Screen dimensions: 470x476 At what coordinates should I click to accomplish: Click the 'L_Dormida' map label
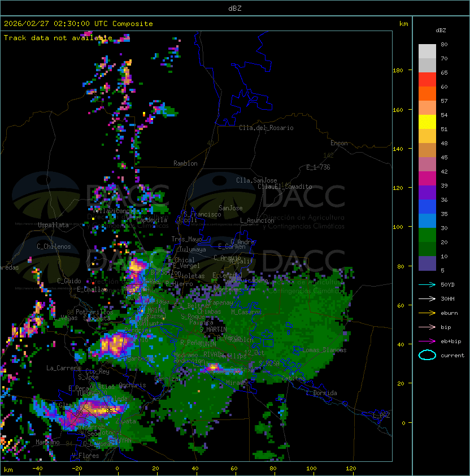pyautogui.click(x=321, y=393)
